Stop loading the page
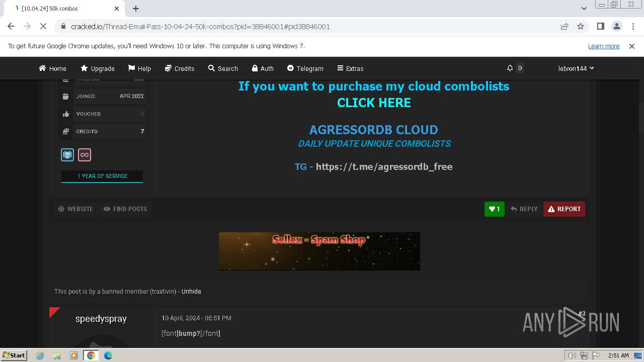The width and height of the screenshot is (644, 362). [x=43, y=26]
